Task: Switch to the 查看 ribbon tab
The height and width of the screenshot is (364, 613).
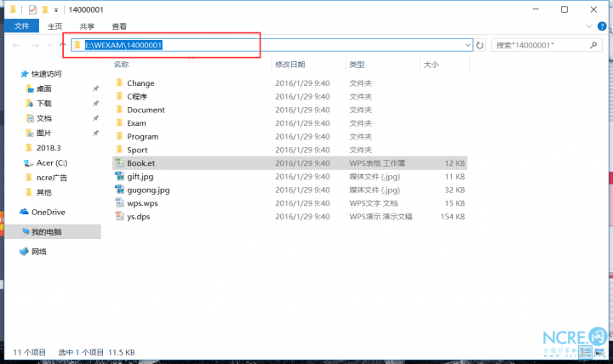Action: tap(119, 26)
